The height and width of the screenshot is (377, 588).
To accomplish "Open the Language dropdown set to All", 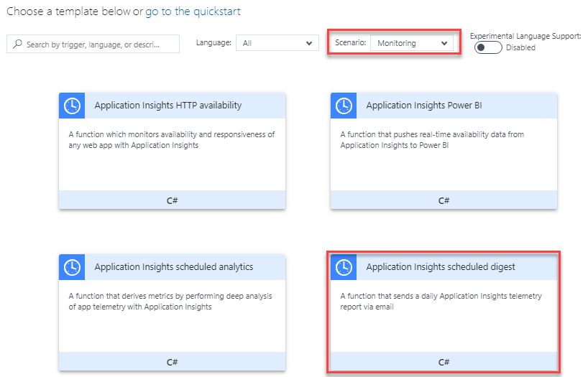I will pyautogui.click(x=277, y=42).
